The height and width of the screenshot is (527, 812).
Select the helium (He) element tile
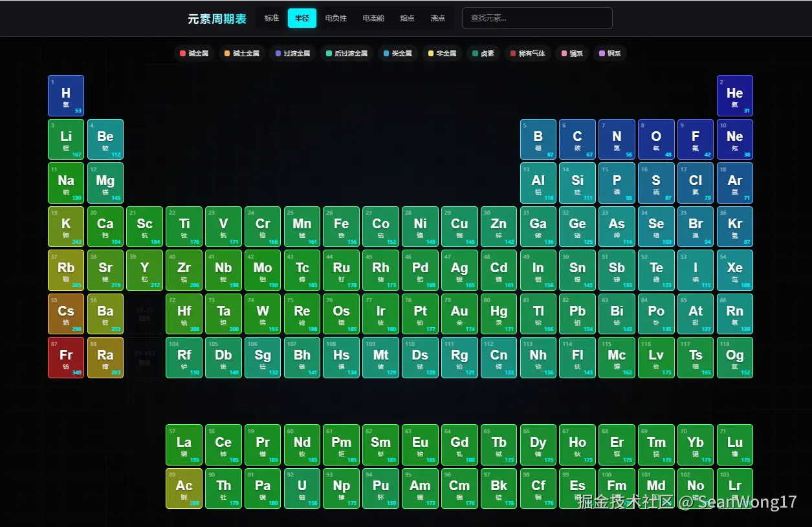pyautogui.click(x=734, y=95)
